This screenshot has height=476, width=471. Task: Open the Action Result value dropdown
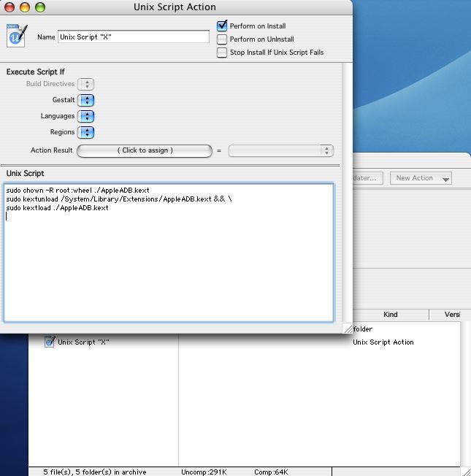coord(281,150)
